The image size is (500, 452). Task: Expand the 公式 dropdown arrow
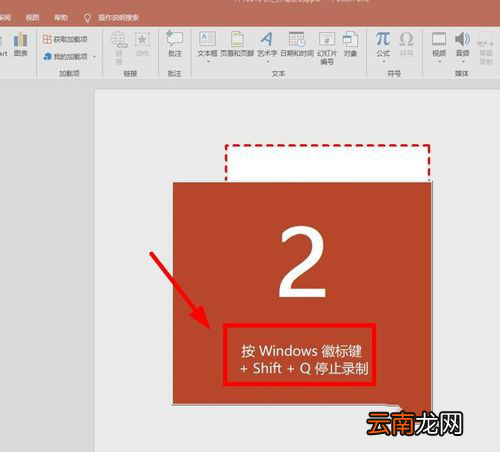coord(384,62)
